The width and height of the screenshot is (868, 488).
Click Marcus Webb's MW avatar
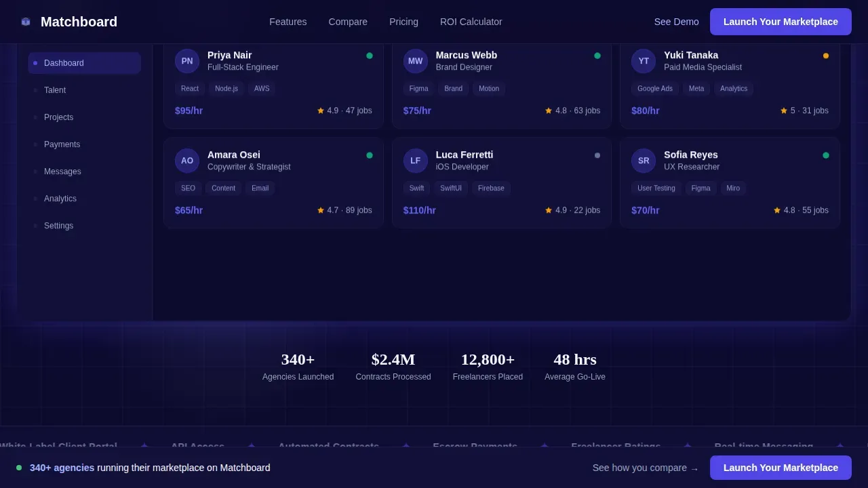tap(416, 61)
